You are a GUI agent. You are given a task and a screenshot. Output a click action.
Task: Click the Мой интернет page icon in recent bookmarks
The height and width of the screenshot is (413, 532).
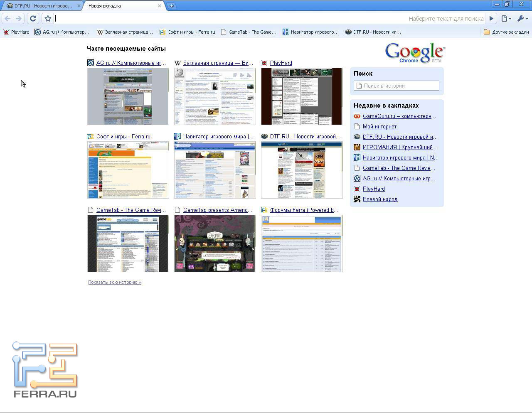357,126
